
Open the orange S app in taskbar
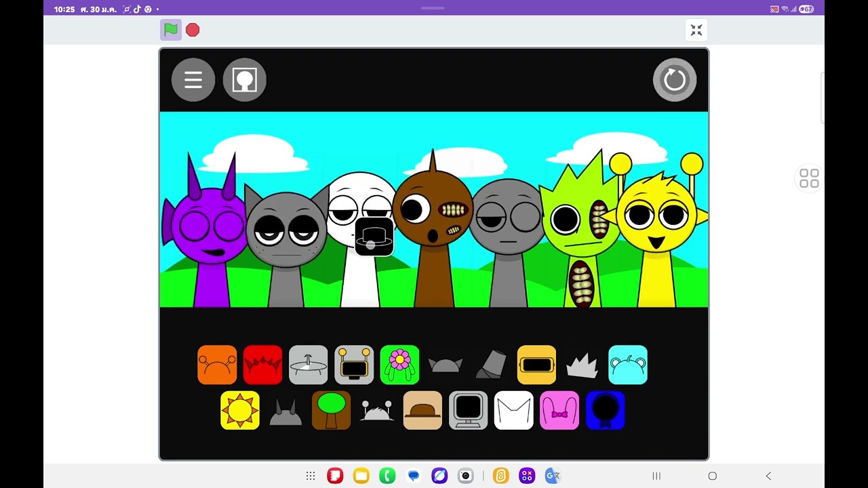[x=500, y=476]
